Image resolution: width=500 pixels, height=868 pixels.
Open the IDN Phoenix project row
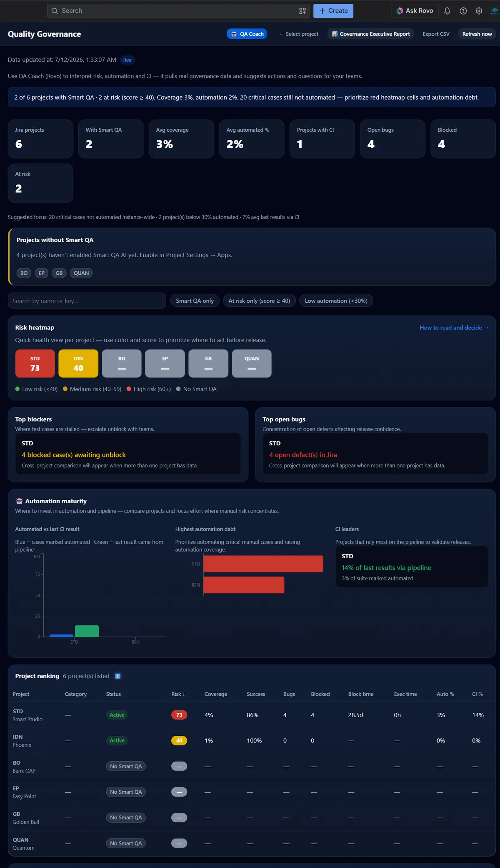[252, 741]
